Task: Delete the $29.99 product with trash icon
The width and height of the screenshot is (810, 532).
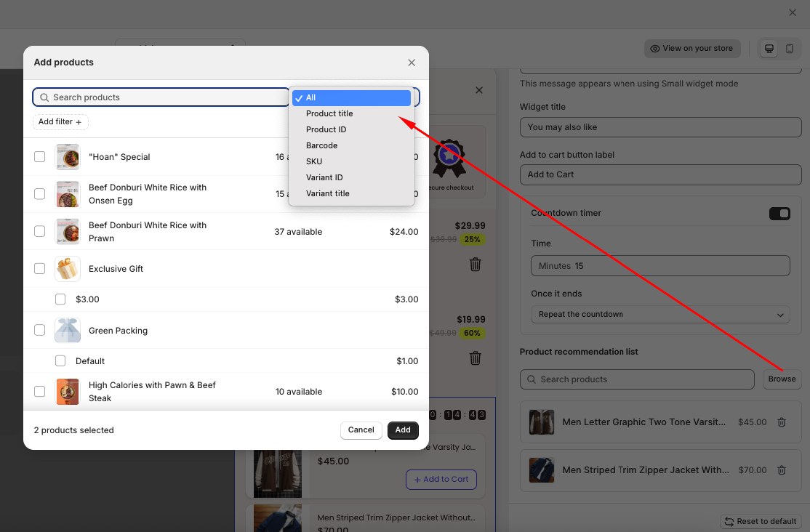Action: click(x=476, y=265)
